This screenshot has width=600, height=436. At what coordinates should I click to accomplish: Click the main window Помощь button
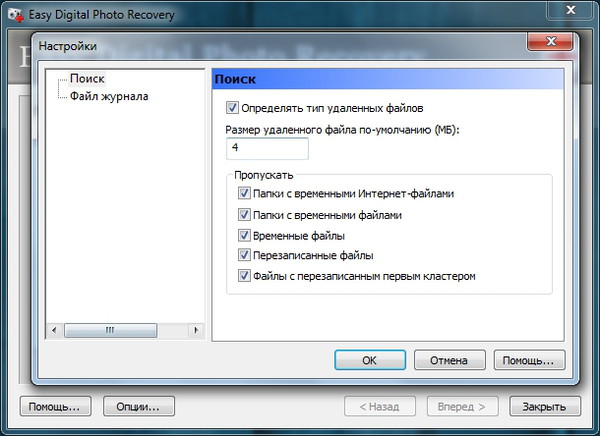55,406
